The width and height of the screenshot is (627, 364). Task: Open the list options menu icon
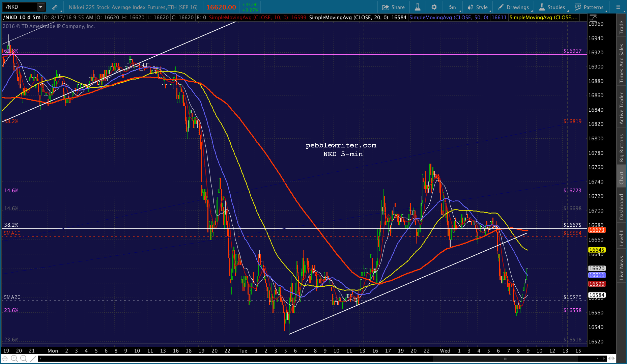coord(618,7)
